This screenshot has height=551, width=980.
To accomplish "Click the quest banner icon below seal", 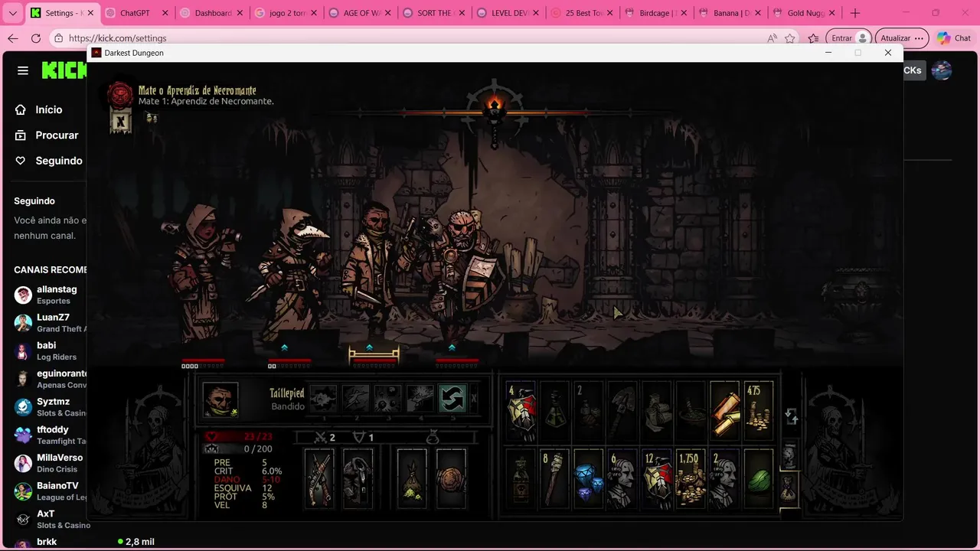I will tap(120, 121).
